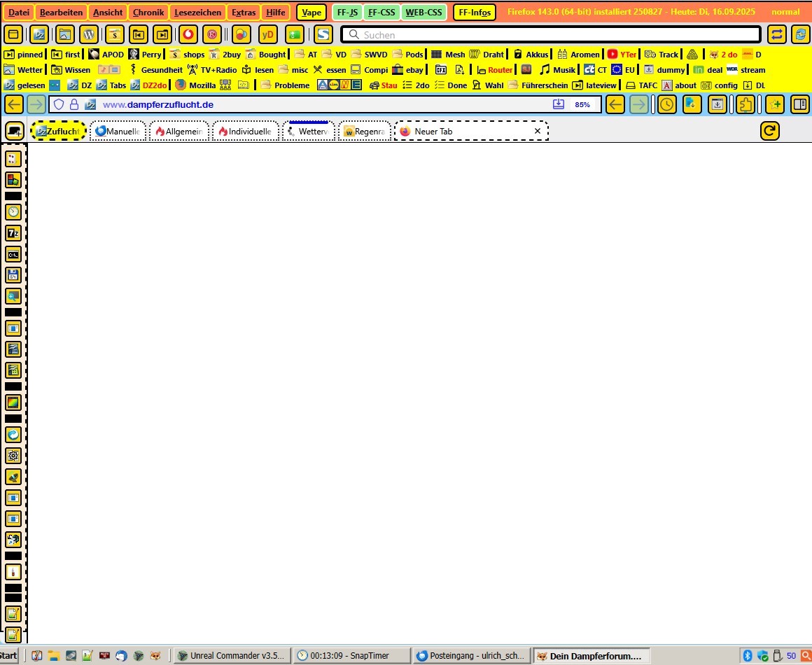This screenshot has width=812, height=665.
Task: Click the WEB-CSS button
Action: [x=423, y=13]
